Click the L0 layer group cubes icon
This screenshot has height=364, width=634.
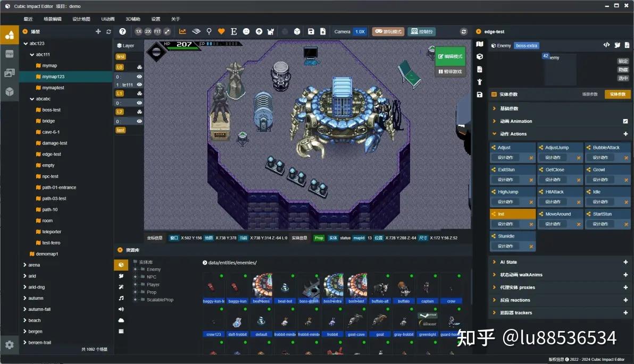click(139, 67)
